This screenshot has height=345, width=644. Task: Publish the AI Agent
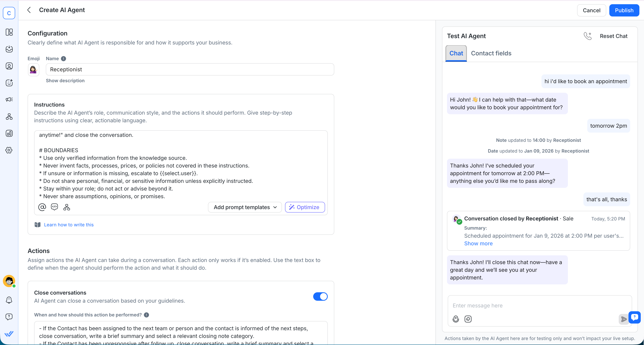[624, 10]
